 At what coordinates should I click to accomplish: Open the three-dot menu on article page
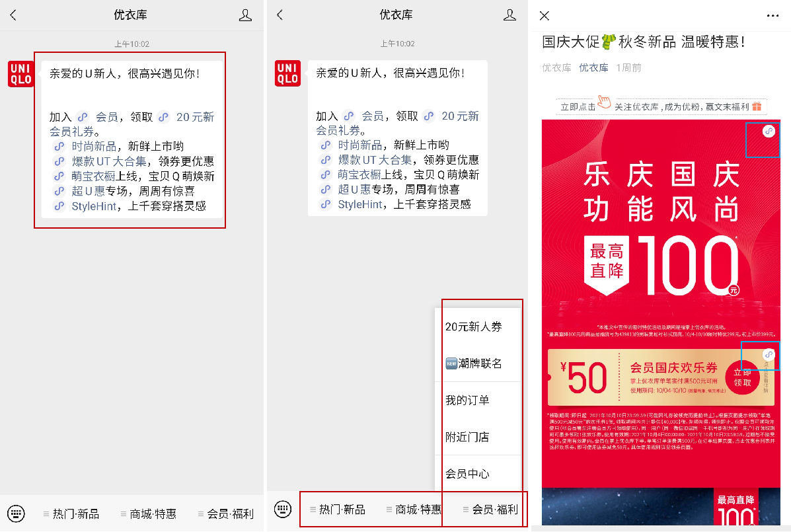point(772,16)
